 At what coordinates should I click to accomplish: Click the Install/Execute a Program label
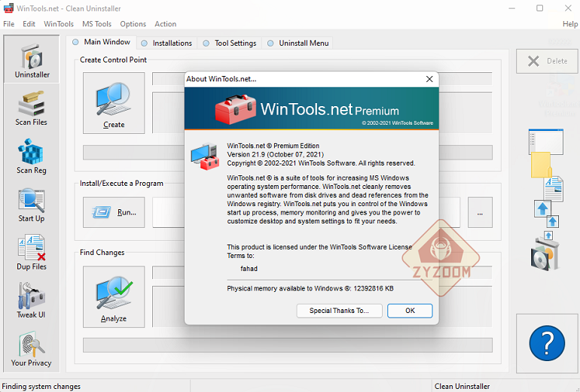pos(121,184)
